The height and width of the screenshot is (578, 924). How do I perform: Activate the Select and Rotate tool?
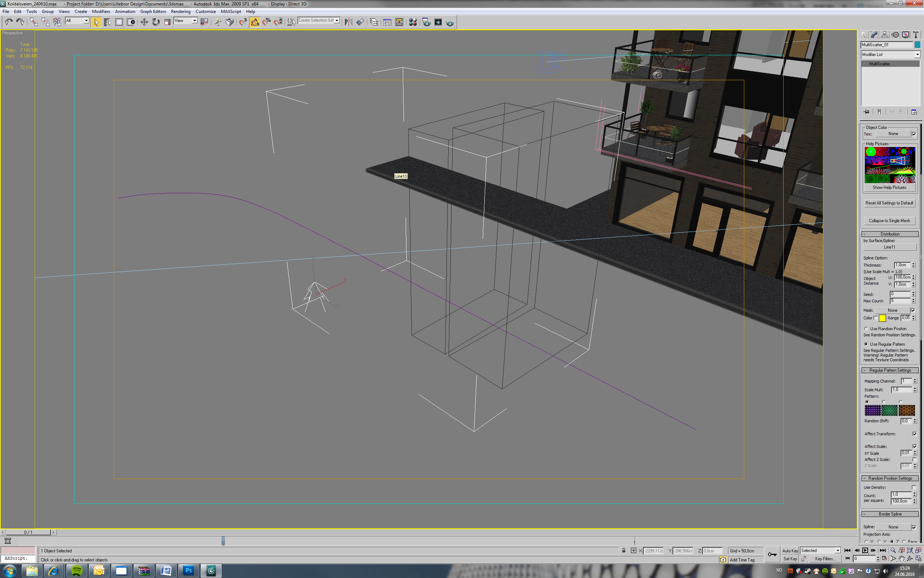156,22
